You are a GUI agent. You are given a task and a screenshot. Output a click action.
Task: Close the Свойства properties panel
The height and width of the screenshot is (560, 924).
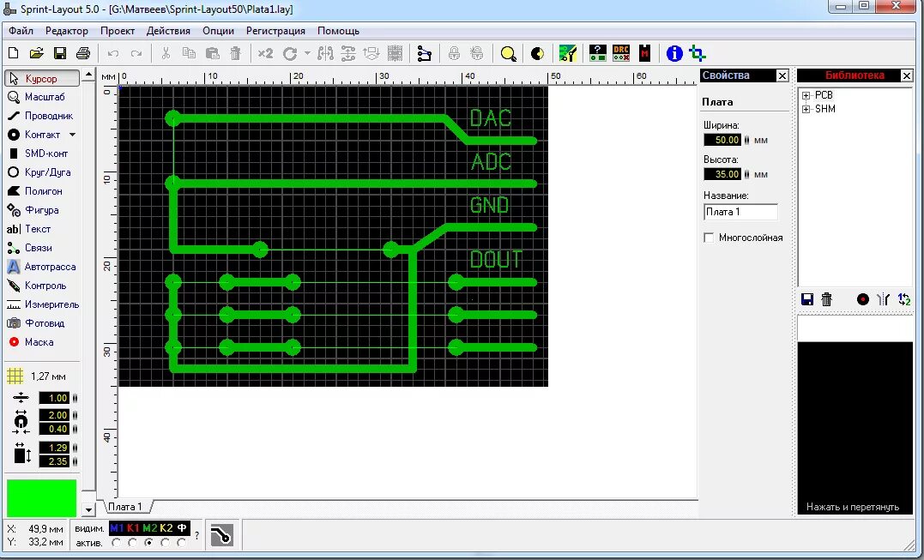pyautogui.click(x=782, y=75)
